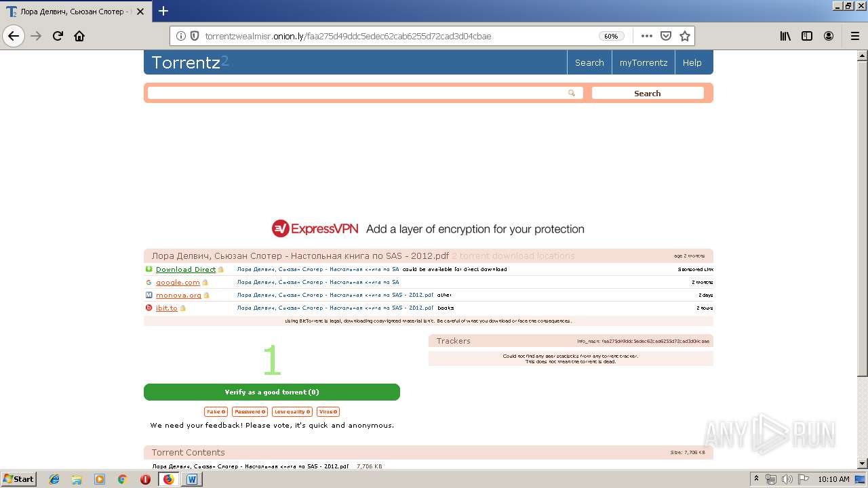Click the Torrent Contents heading

pos(188,452)
